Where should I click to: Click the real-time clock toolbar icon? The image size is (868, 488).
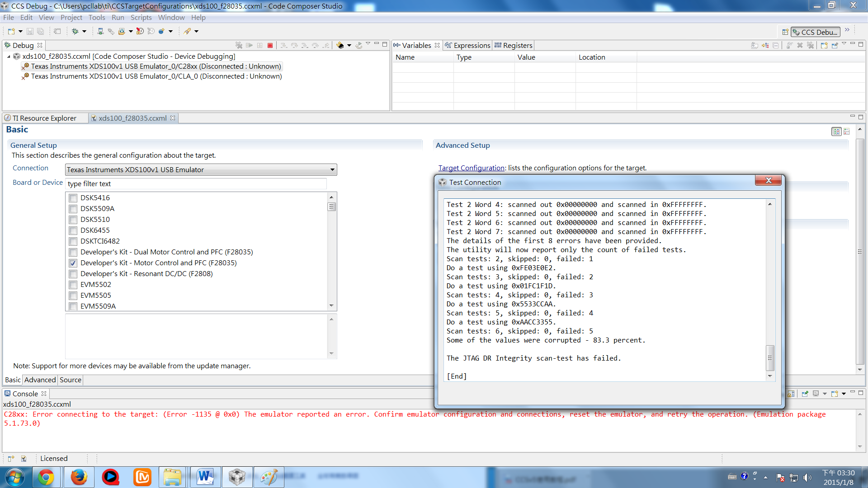click(140, 31)
